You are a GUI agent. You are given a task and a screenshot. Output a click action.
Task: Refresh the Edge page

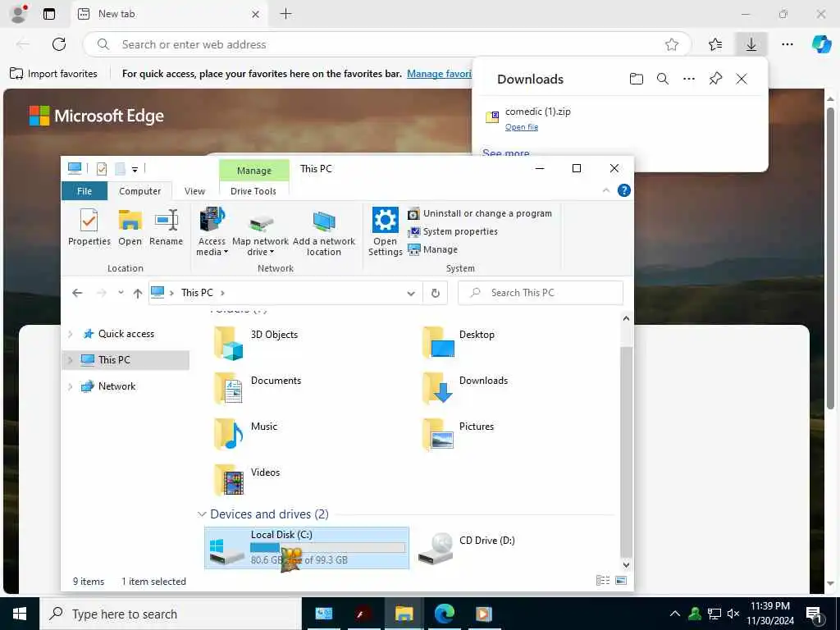[59, 44]
